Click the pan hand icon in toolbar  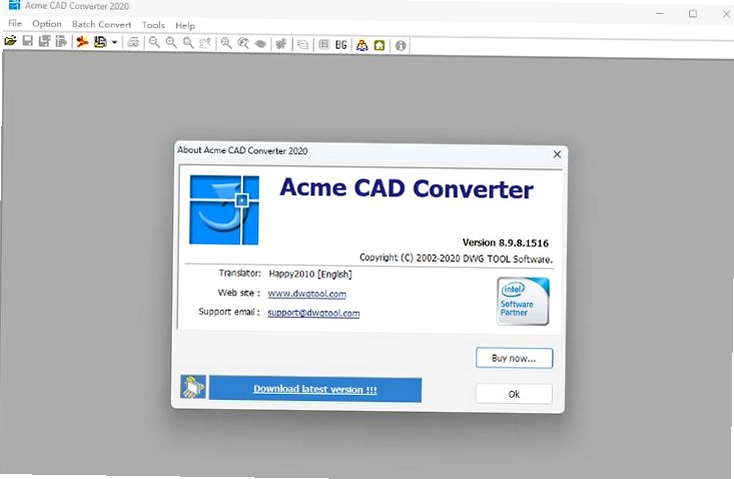(281, 44)
